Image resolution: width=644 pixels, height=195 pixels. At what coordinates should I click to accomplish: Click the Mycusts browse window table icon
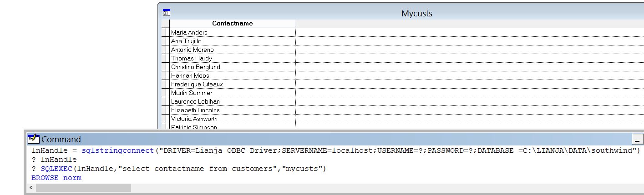point(167,13)
